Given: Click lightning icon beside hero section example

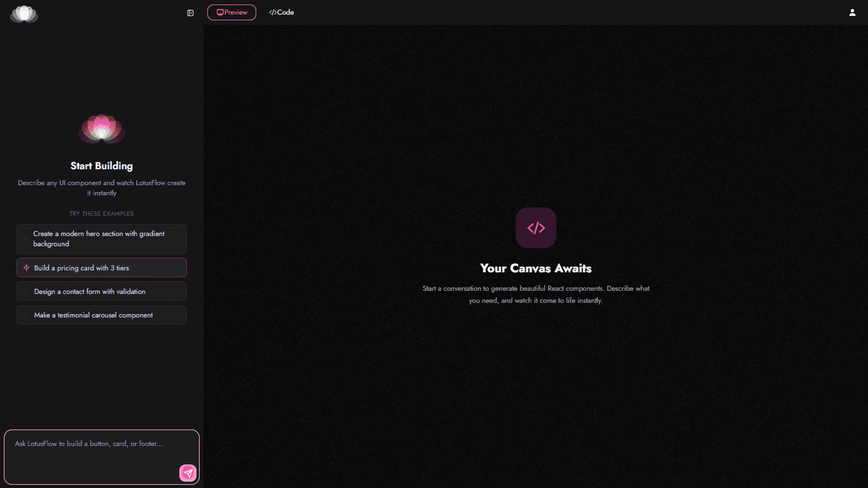Looking at the screenshot, I should click(x=26, y=239).
